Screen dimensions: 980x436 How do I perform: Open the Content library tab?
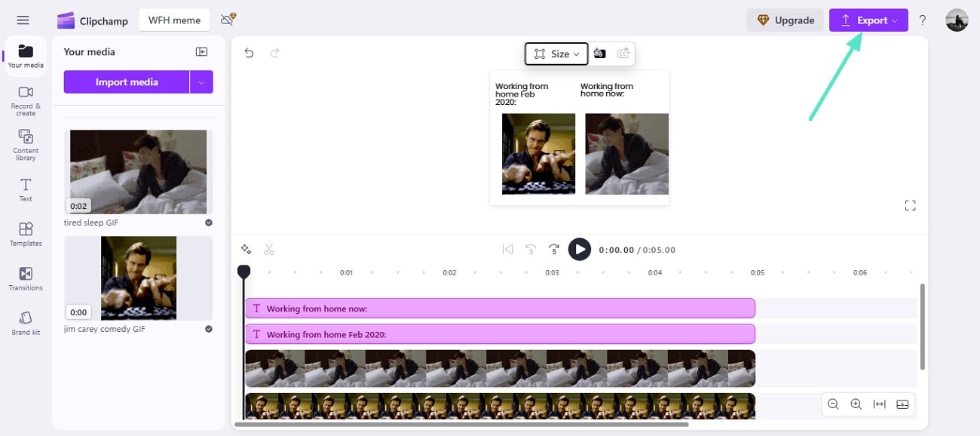point(26,145)
